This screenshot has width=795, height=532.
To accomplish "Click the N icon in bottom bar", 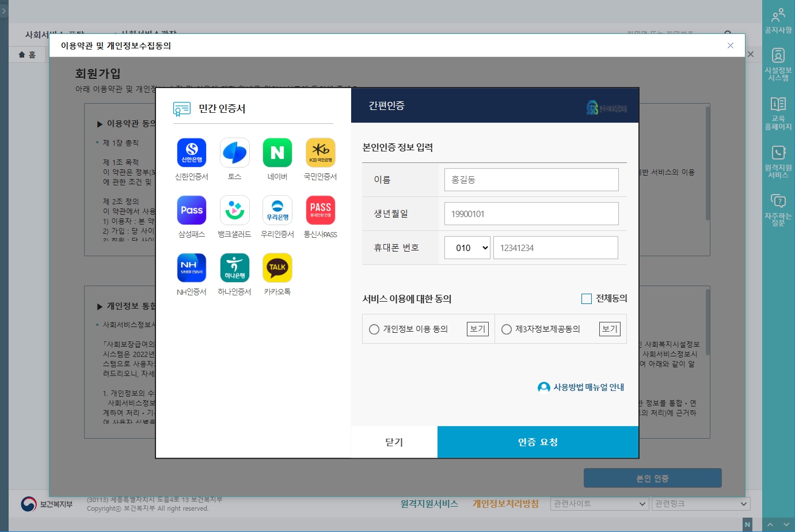I will click(747, 525).
